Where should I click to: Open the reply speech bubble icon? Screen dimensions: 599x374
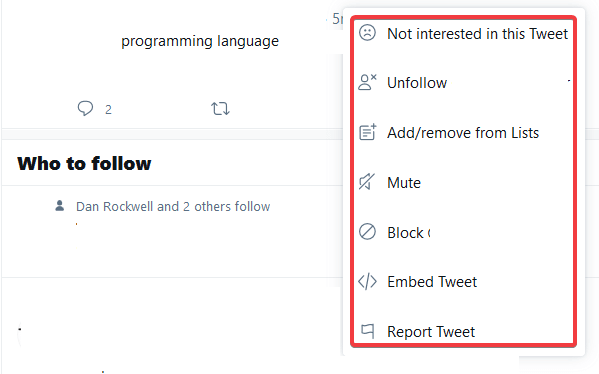(x=85, y=108)
